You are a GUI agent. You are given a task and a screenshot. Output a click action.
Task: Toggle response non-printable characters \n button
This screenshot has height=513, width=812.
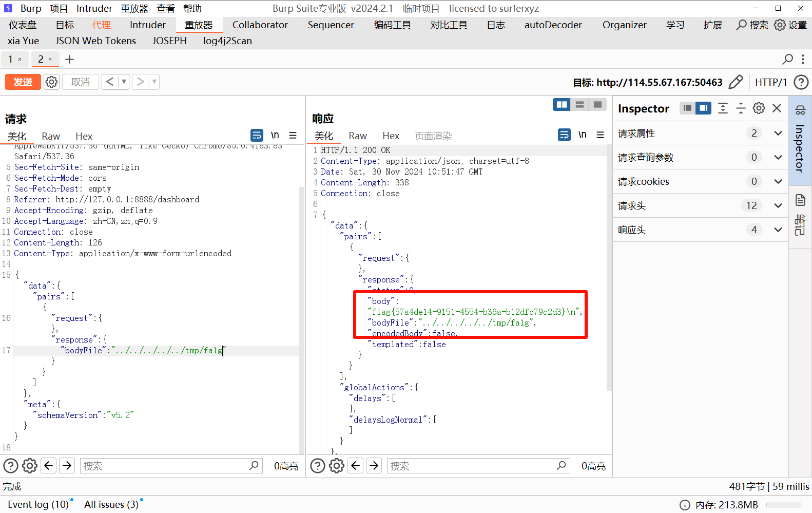click(x=583, y=135)
